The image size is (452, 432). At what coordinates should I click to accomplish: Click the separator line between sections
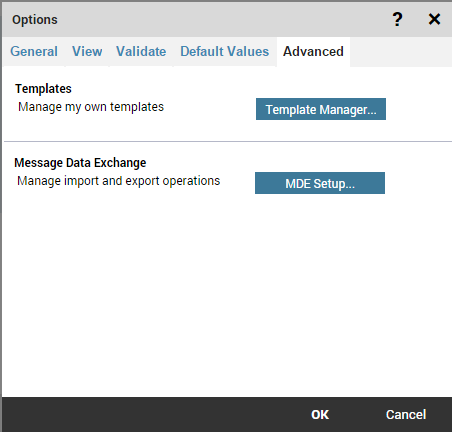coord(228,142)
